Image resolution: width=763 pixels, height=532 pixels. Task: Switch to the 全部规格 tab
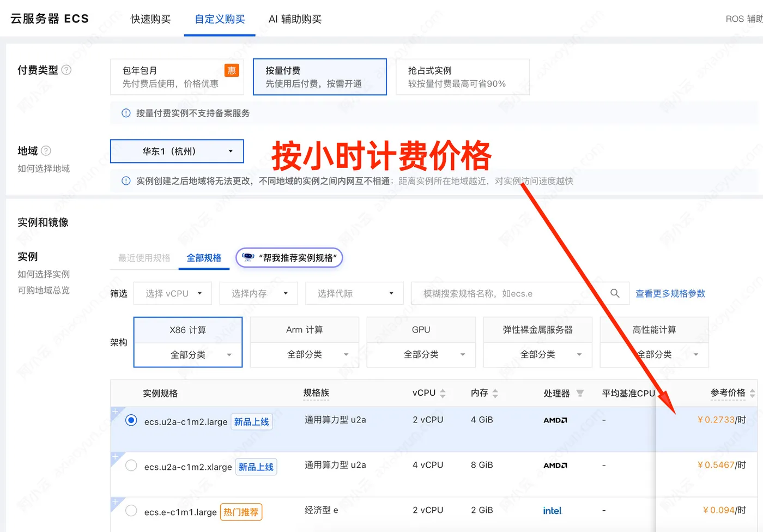[204, 258]
